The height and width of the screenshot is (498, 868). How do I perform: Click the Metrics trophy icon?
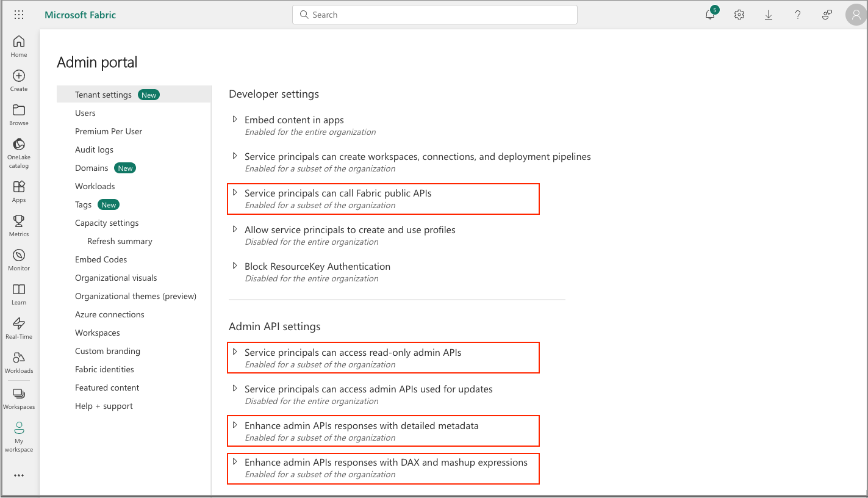[19, 225]
